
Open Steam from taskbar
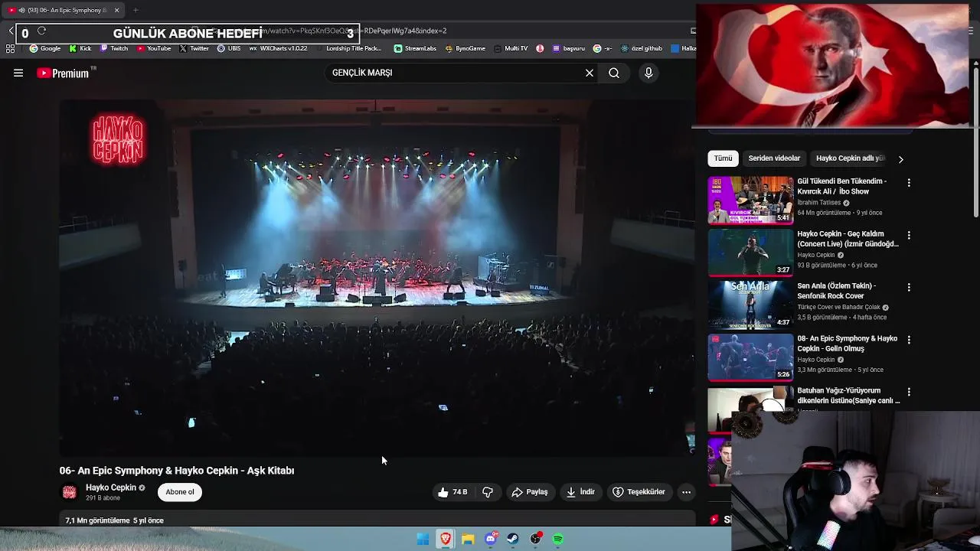coord(513,540)
